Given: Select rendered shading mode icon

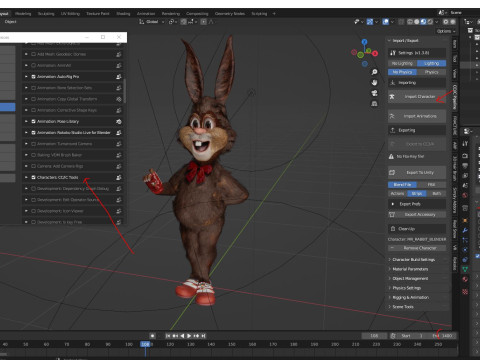Looking at the screenshot, I should tap(430, 22).
